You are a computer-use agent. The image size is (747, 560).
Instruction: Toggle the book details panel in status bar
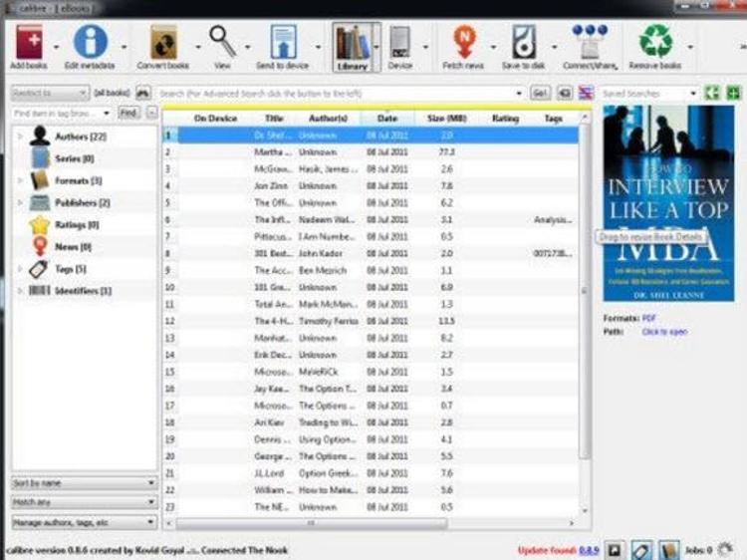pos(669,549)
